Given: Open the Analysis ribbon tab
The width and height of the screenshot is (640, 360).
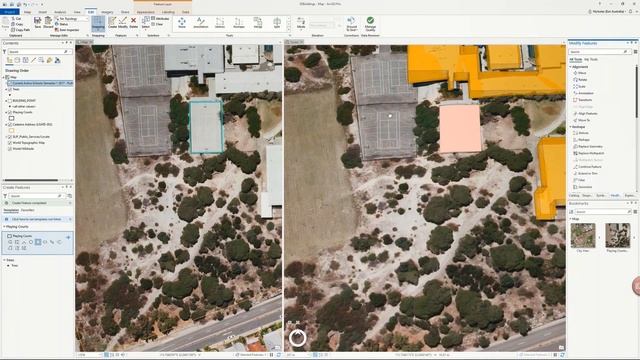Looking at the screenshot, I should [60, 12].
